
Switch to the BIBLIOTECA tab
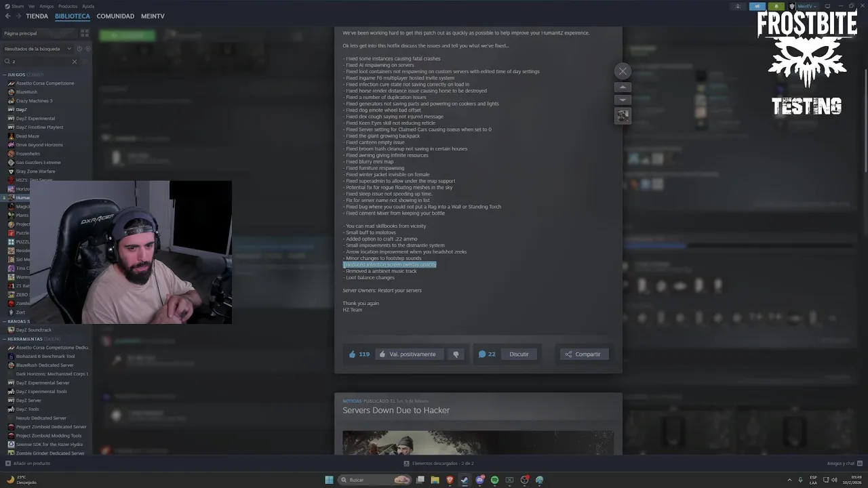[x=73, y=16]
